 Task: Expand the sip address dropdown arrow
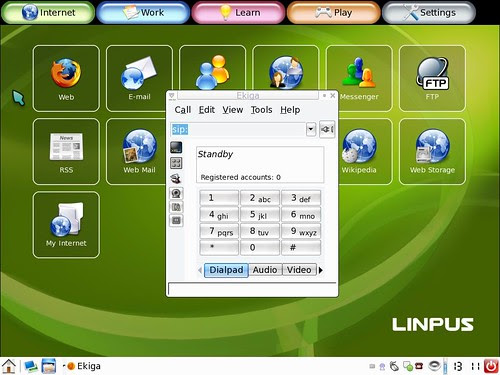click(311, 129)
